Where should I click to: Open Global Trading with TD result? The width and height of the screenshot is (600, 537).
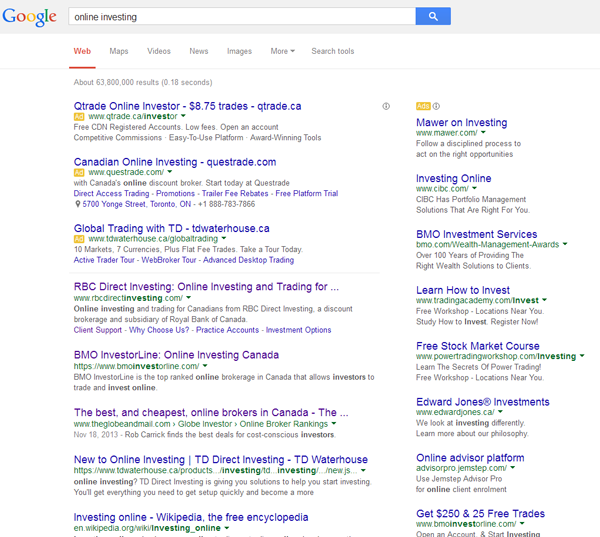point(171,229)
